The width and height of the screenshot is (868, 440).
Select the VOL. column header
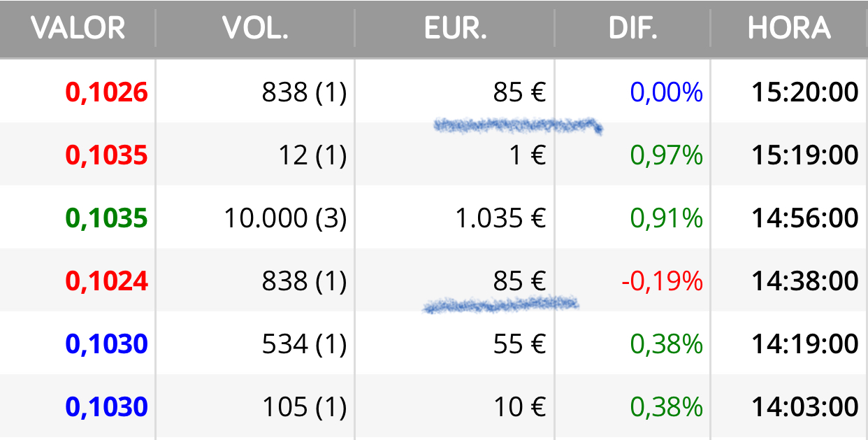coord(256,29)
